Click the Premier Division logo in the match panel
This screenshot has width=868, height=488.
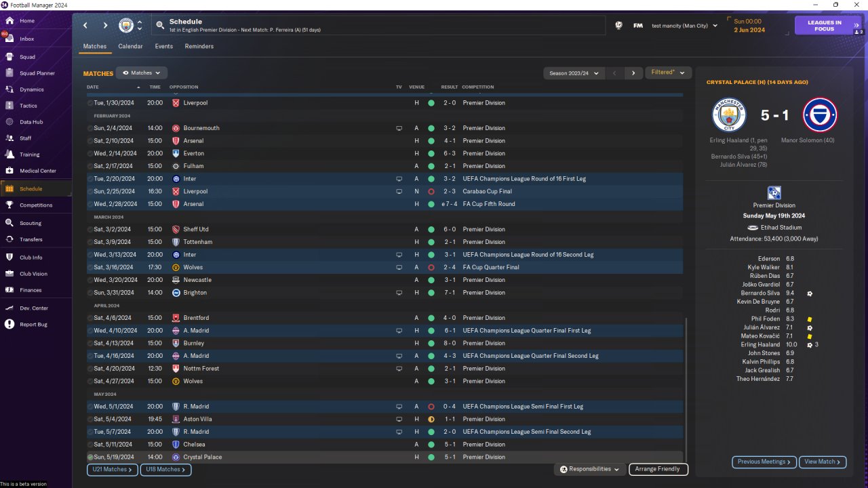click(x=774, y=193)
